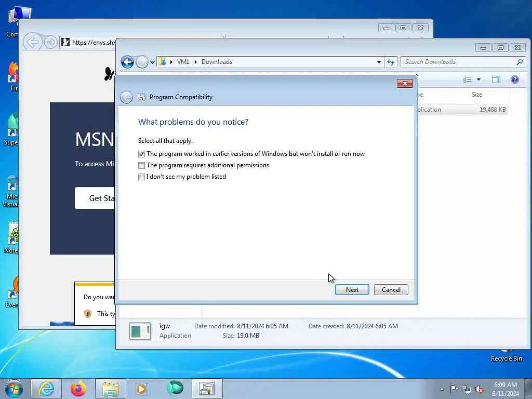Expand the address bar history dropdown
The image size is (532, 399).
[x=379, y=62]
